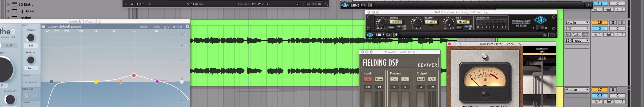Toggle Reviver Input In button
Viewport: 644px width, 107px height.
coord(368,79)
